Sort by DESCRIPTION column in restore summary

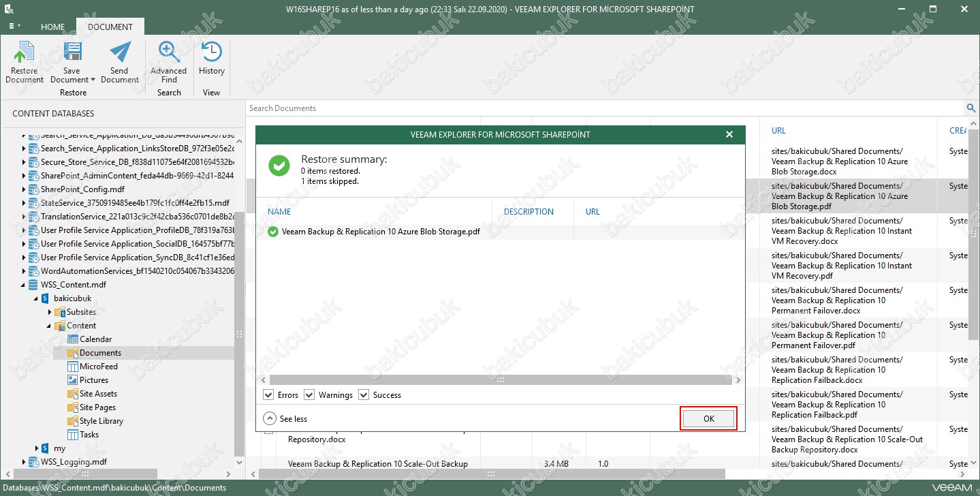click(x=528, y=212)
